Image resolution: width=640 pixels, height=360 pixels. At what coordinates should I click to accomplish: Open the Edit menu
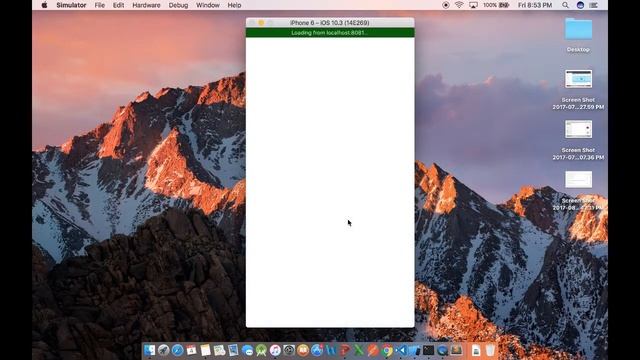(118, 5)
